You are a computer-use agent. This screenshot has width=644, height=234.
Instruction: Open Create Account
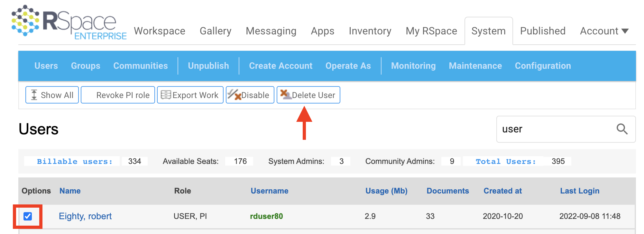coord(281,66)
